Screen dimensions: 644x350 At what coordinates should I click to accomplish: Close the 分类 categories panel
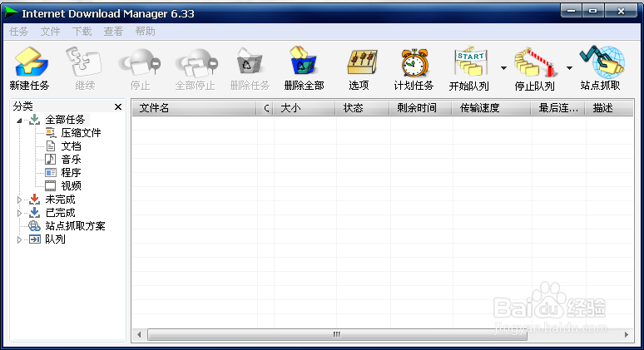(118, 106)
